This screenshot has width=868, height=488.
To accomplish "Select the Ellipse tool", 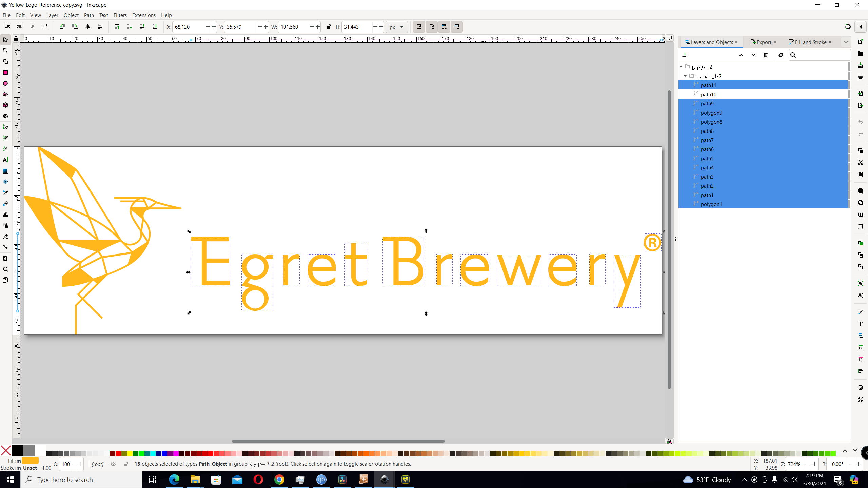I will (x=5, y=83).
